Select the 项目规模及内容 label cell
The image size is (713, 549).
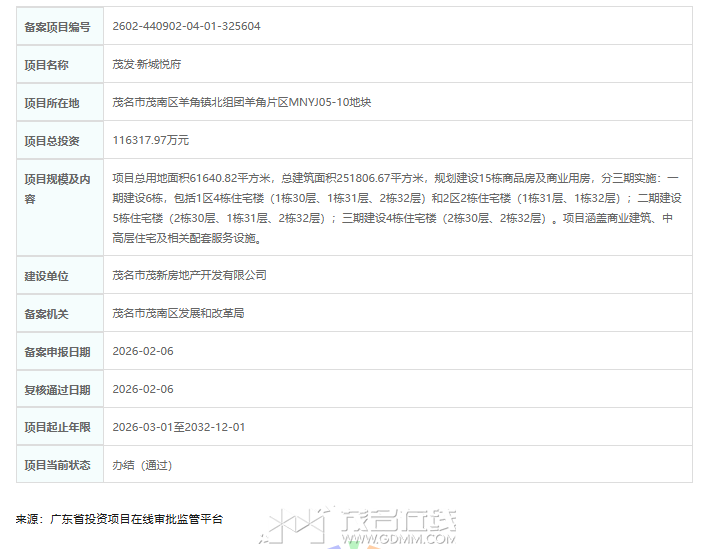pos(57,188)
